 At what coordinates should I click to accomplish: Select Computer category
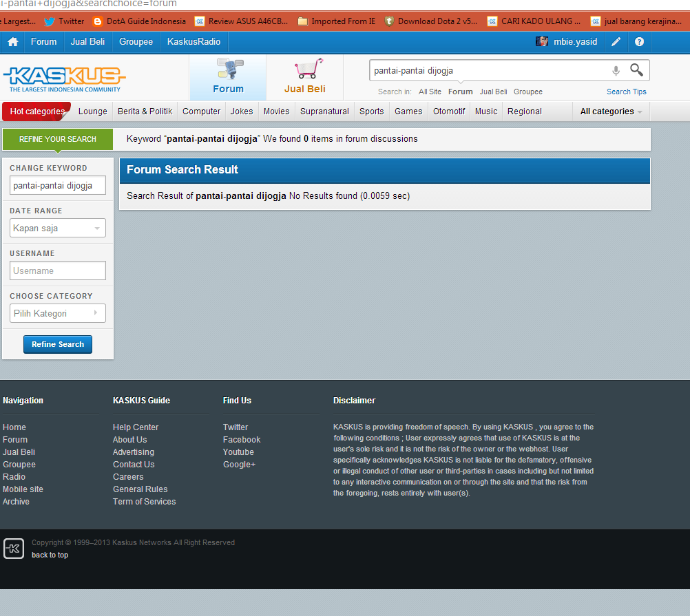click(x=202, y=111)
